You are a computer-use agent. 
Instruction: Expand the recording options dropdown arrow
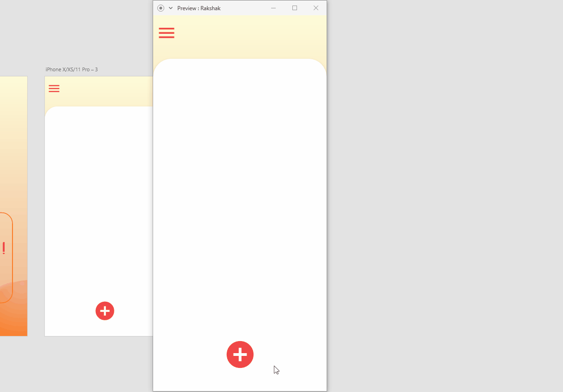171,8
